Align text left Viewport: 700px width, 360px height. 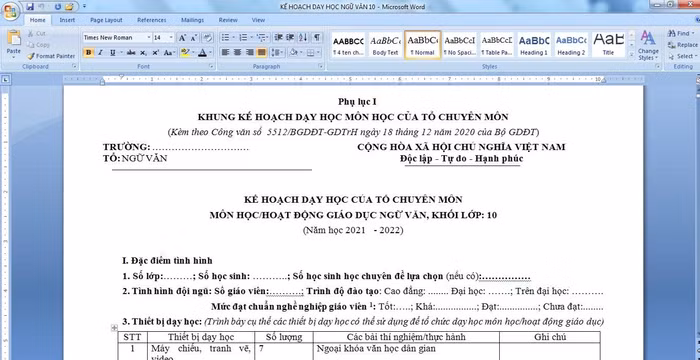click(x=225, y=53)
